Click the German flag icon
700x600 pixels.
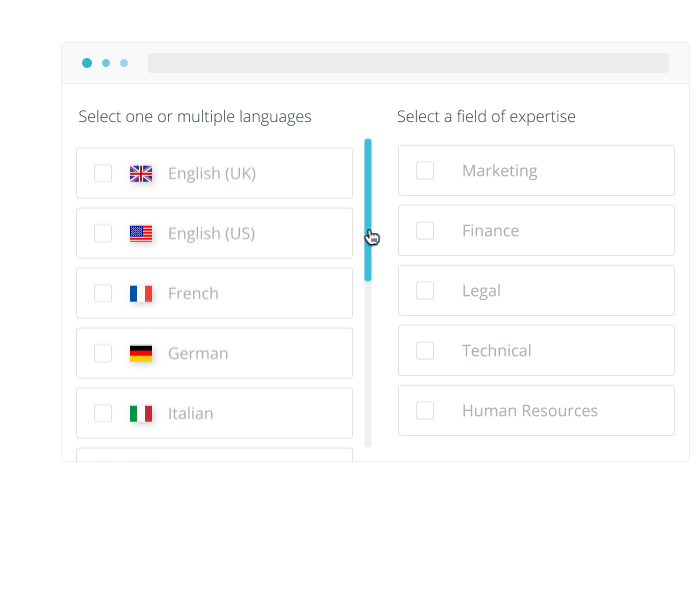[x=141, y=354]
